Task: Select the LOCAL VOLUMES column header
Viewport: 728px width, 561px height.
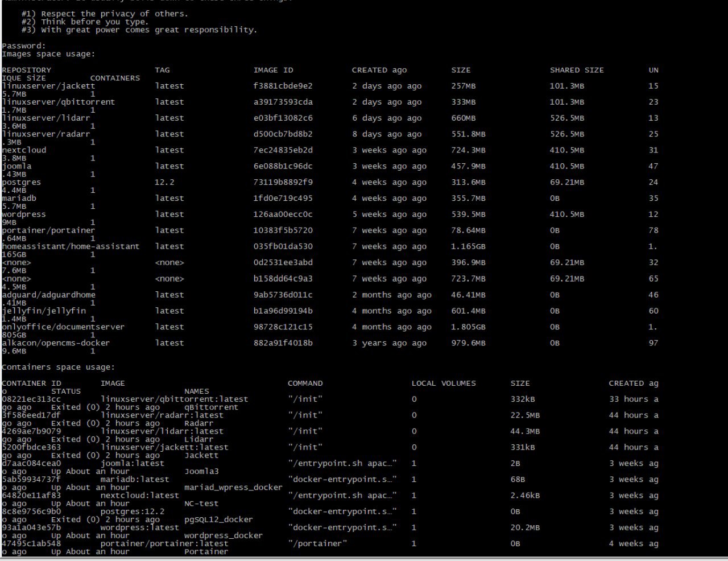Action: coord(444,383)
